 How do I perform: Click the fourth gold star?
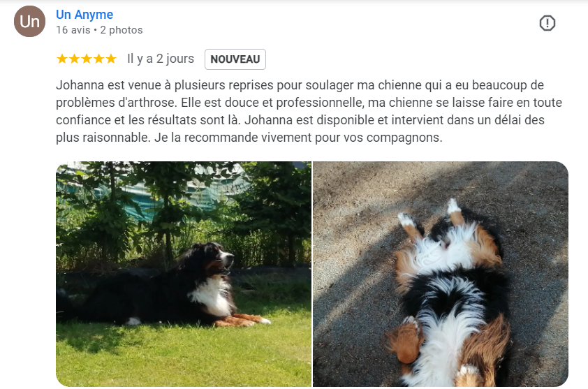(99, 59)
